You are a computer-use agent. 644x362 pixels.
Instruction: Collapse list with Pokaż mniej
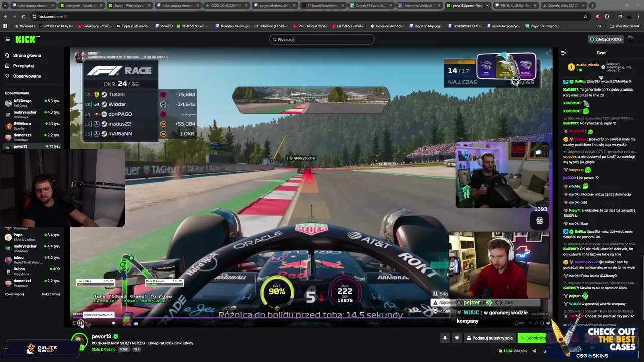(51, 294)
